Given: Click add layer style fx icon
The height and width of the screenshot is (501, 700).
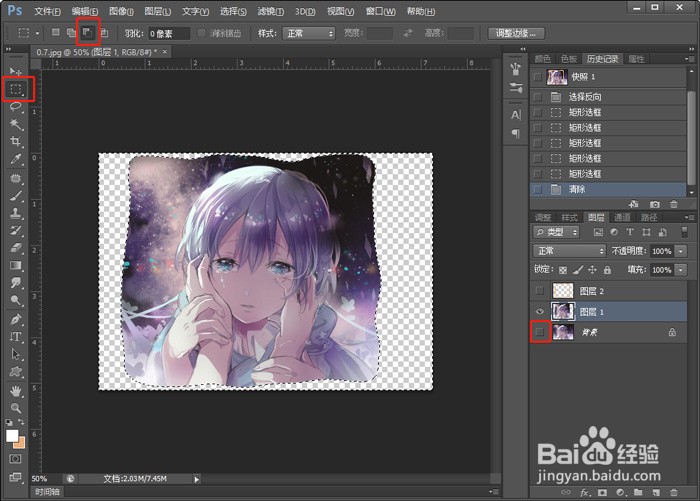Looking at the screenshot, I should [584, 493].
